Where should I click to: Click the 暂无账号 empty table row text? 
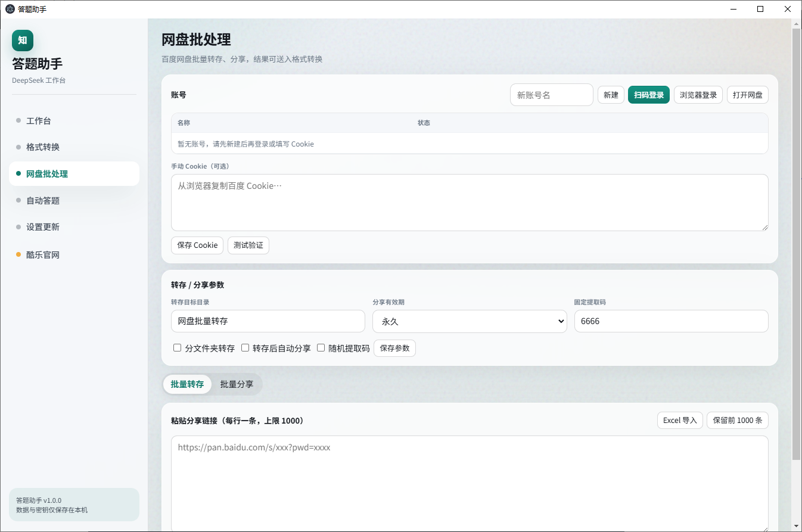(245, 144)
